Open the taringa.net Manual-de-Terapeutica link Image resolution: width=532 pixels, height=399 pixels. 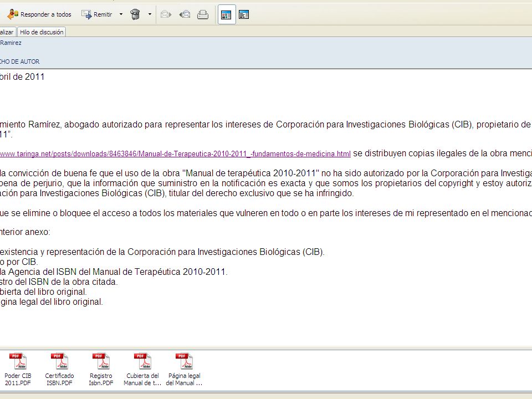pyautogui.click(x=175, y=154)
